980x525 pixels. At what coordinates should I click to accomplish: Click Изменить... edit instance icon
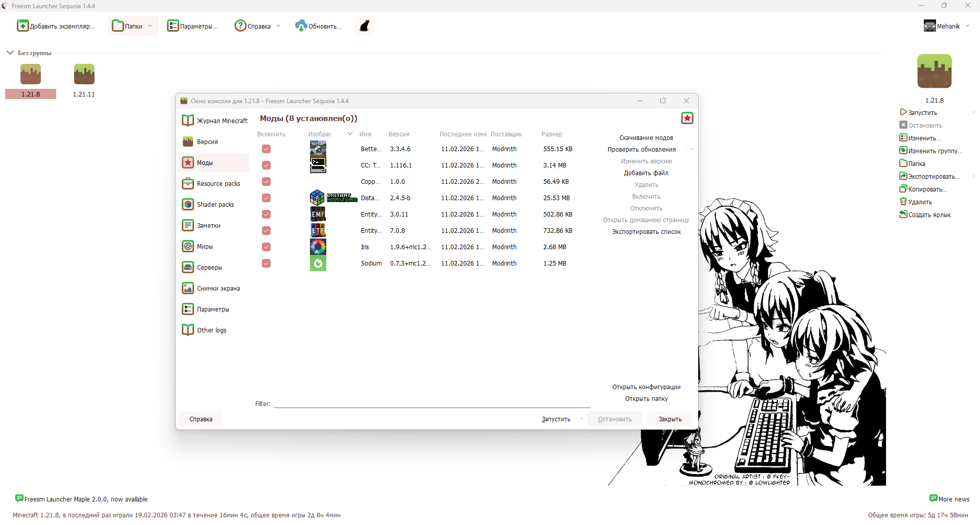click(903, 138)
